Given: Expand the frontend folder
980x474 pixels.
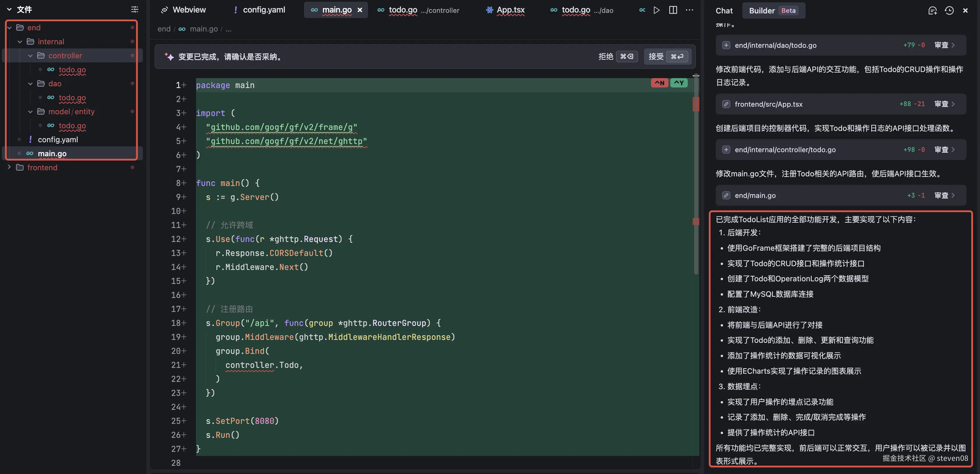Looking at the screenshot, I should coord(9,167).
